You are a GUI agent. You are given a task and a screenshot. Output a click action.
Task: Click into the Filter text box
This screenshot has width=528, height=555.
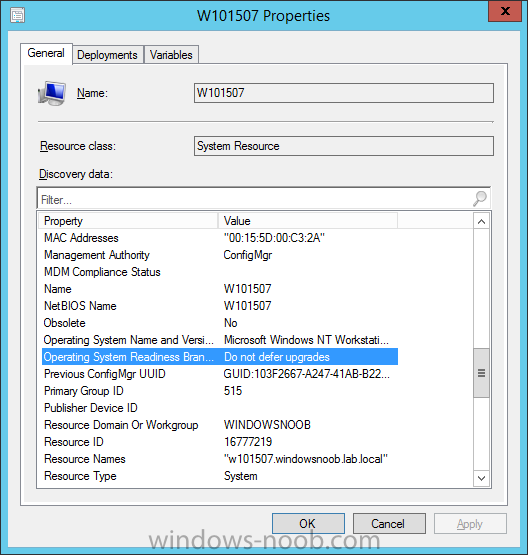tap(255, 199)
